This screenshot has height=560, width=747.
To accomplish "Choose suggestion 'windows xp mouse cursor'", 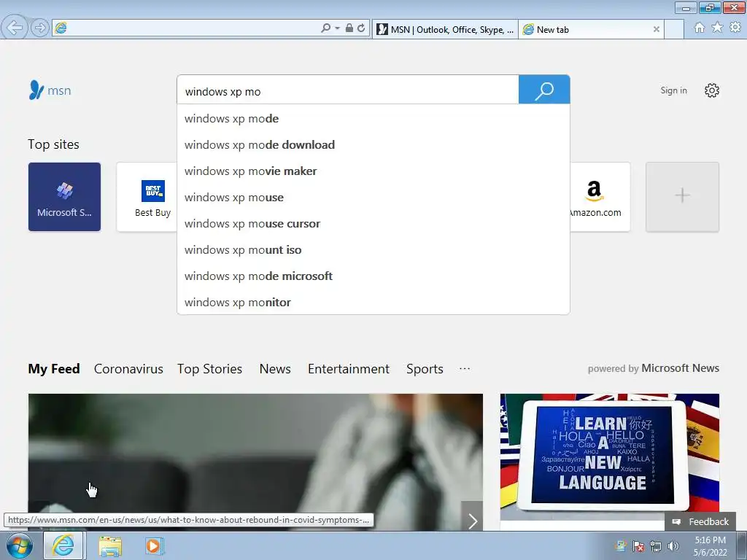I will 373,223.
